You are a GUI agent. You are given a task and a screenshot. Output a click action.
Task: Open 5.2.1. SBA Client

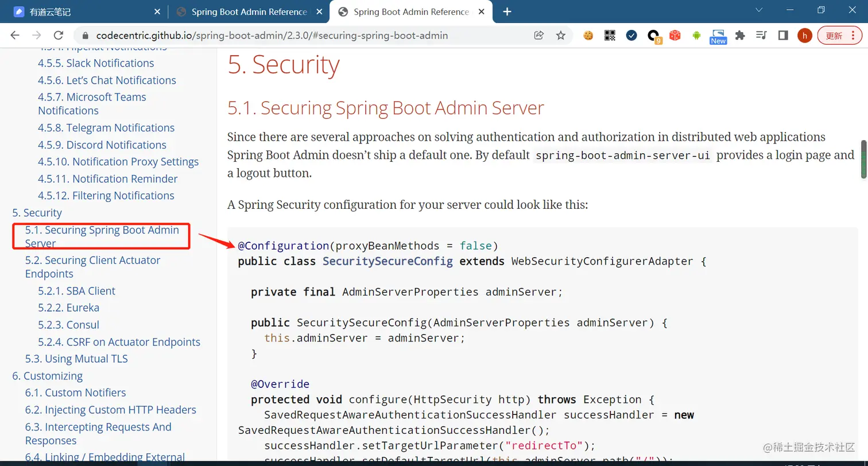(76, 291)
